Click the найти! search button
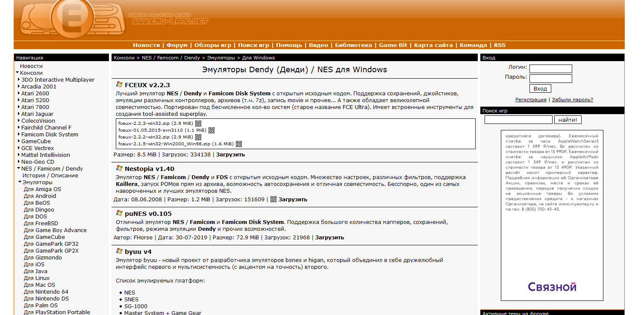This screenshot has height=315, width=644. pyautogui.click(x=568, y=120)
